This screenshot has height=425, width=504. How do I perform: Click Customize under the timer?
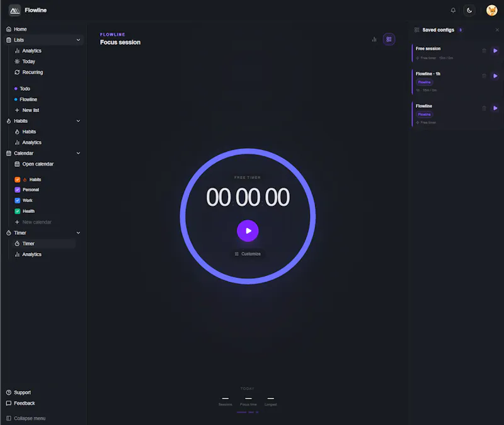248,254
